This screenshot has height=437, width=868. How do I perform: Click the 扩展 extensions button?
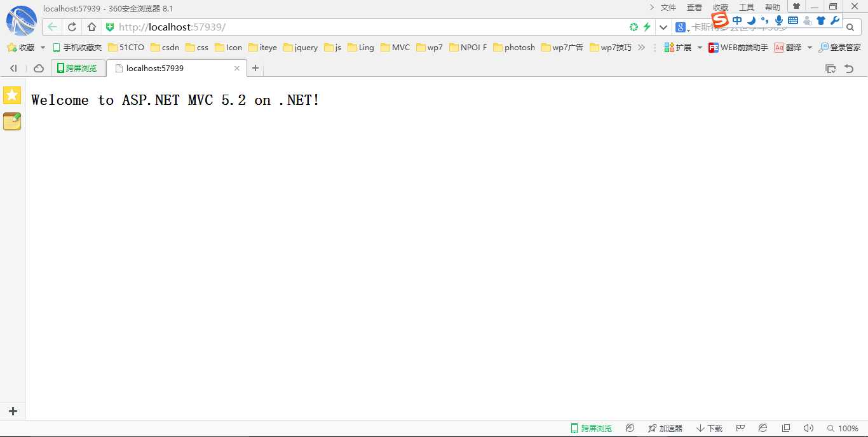677,47
